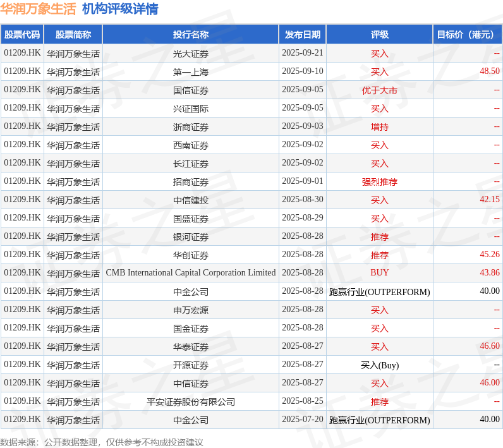The image size is (503, 448).
Task: Click the 浙商证券 cell
Action: pos(191,126)
